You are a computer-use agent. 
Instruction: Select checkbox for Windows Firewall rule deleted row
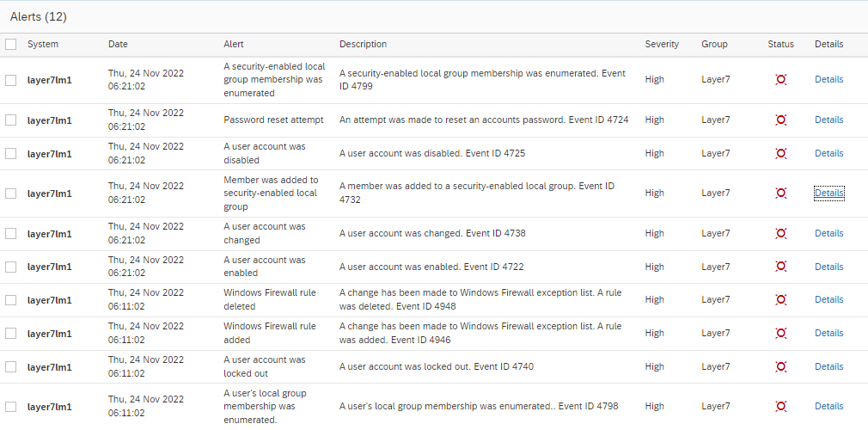(x=10, y=300)
